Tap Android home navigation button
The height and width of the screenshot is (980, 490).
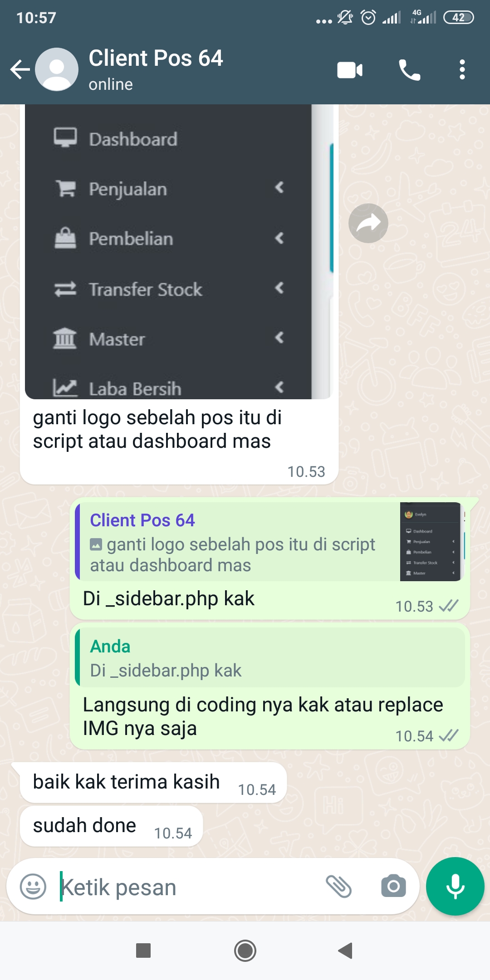click(x=245, y=951)
